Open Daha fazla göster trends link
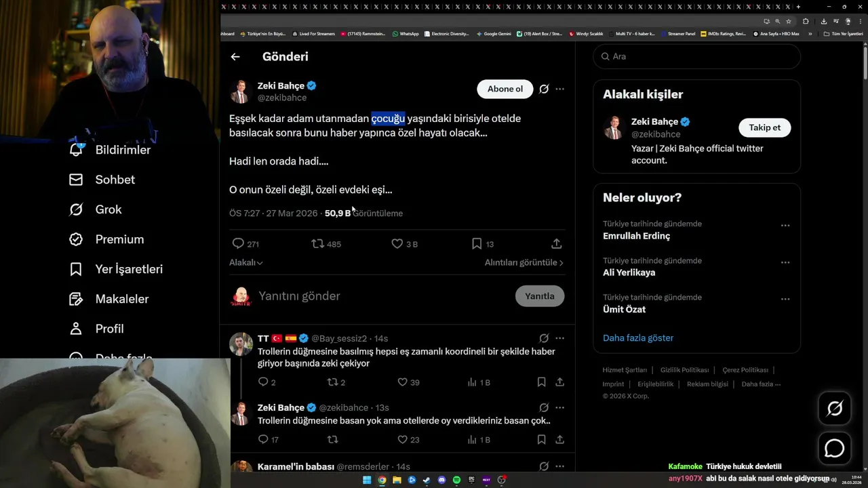 [638, 338]
